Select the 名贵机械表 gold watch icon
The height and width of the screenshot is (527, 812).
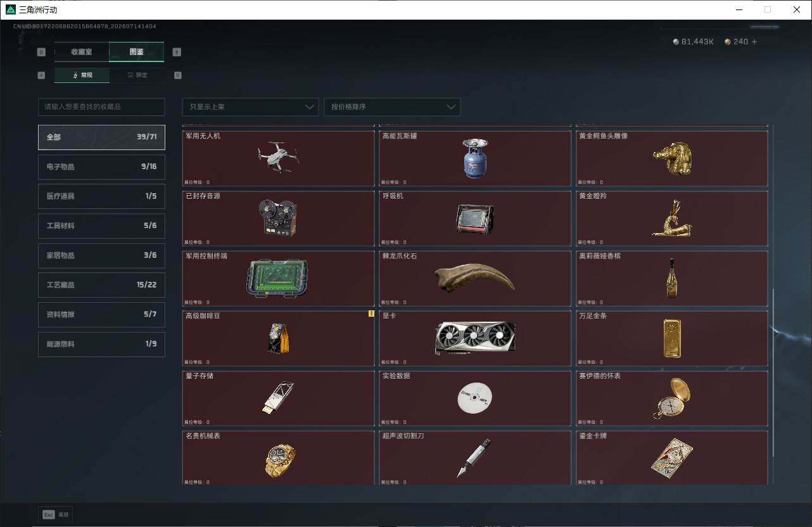[x=280, y=459]
